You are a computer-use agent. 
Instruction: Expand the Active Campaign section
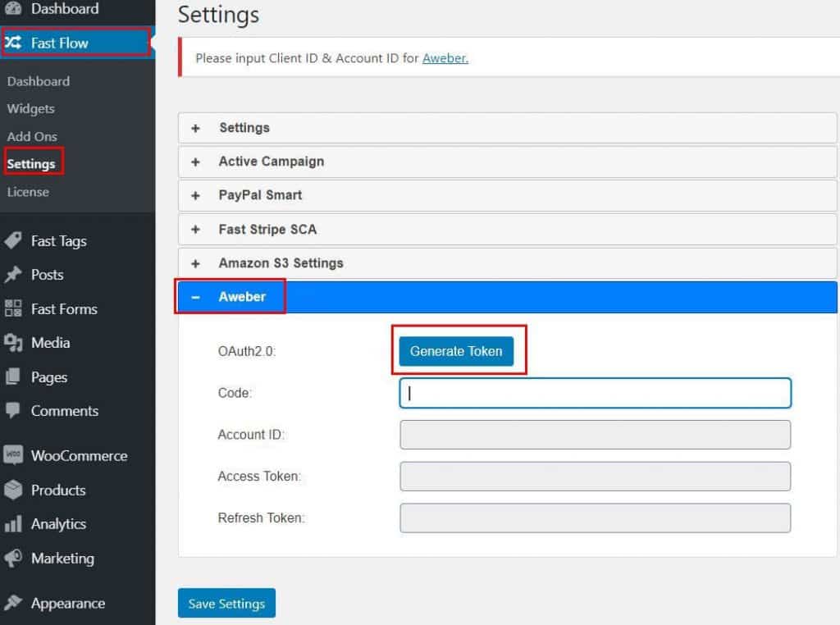(507, 162)
